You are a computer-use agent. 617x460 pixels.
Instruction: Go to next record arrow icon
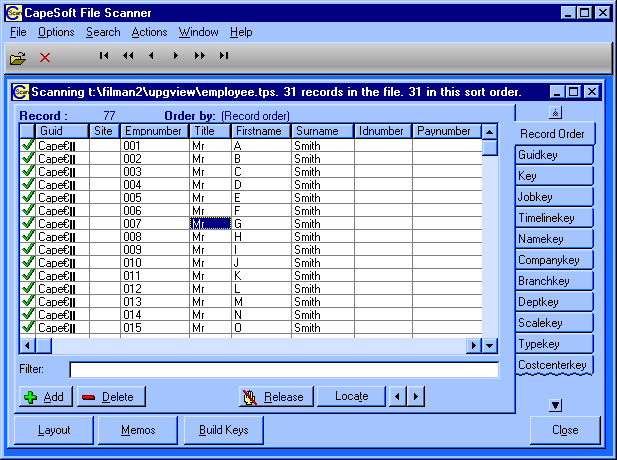pyautogui.click(x=176, y=56)
